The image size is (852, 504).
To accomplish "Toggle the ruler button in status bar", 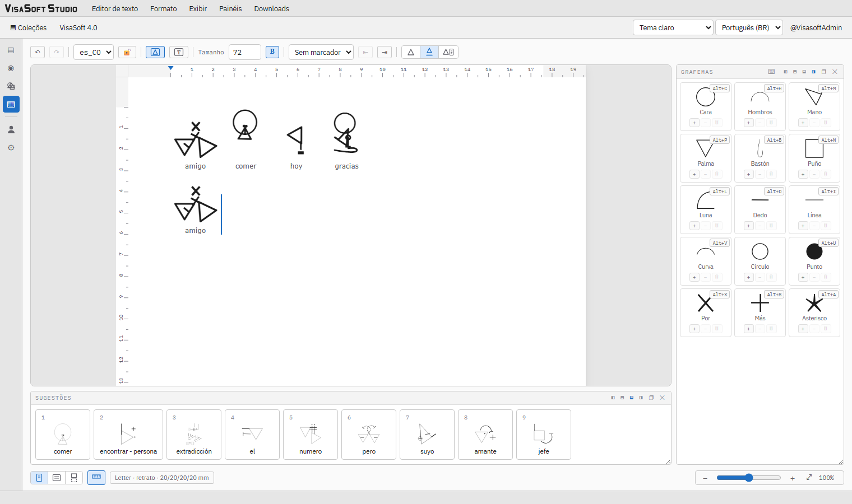I will [96, 478].
